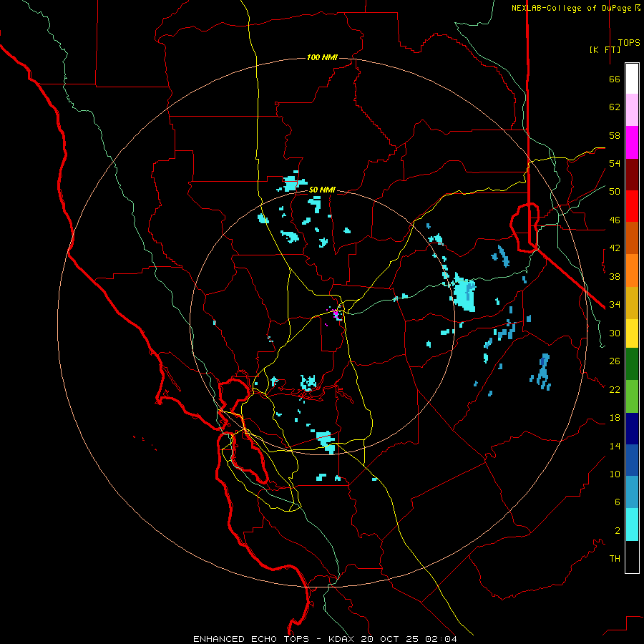
Task: Click the legend value "62"
Action: click(615, 107)
